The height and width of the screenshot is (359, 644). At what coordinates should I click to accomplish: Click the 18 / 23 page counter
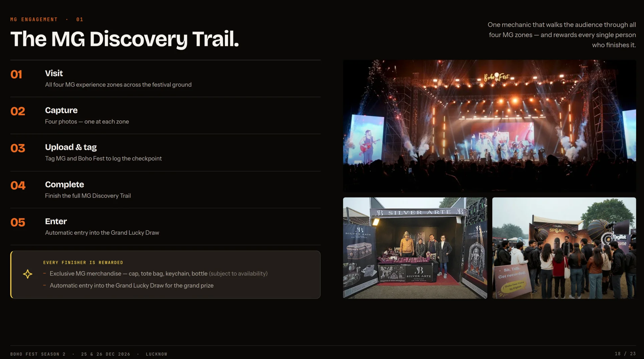[625, 354]
